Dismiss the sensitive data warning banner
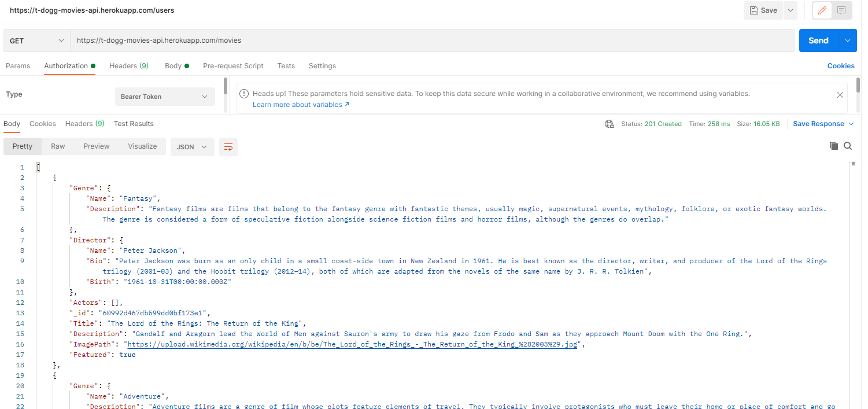Viewport: 868px width, 409px height. click(x=840, y=94)
